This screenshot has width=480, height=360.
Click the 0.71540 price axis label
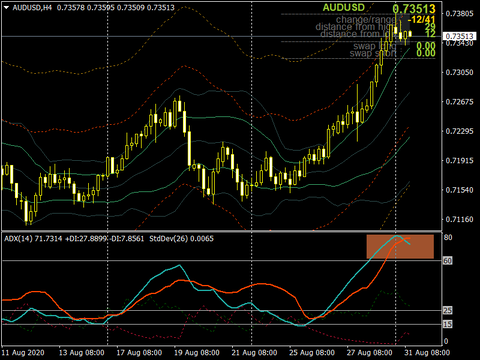click(x=459, y=190)
